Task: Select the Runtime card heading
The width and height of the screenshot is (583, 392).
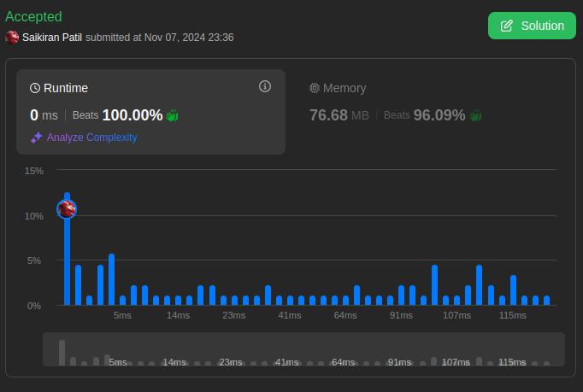Action: [67, 88]
